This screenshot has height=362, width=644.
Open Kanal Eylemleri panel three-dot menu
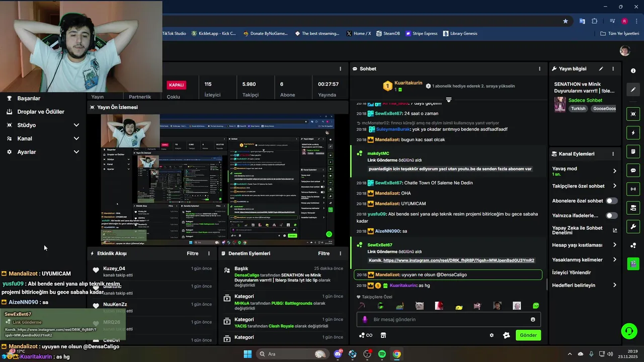coord(613,154)
